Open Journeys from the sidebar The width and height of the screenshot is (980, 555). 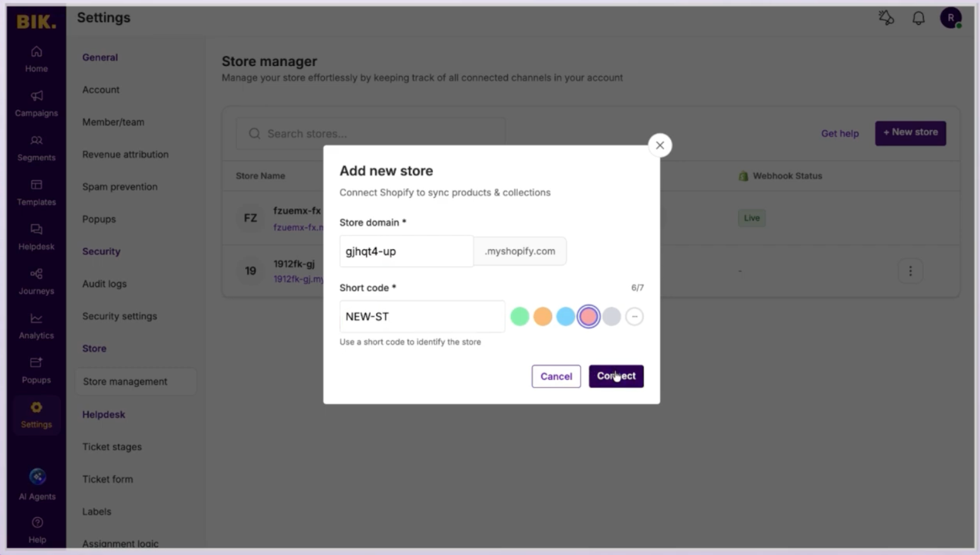[36, 281]
